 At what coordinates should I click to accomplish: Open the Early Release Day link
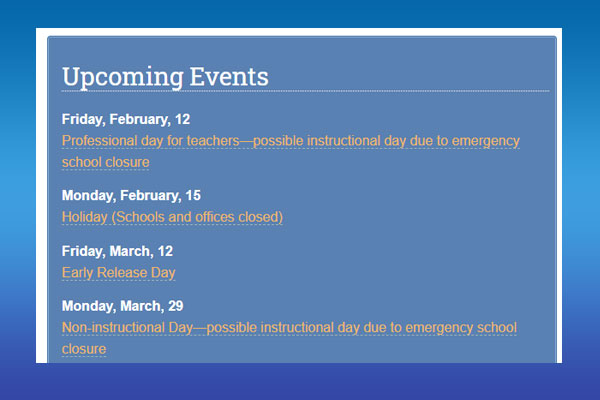coord(119,273)
